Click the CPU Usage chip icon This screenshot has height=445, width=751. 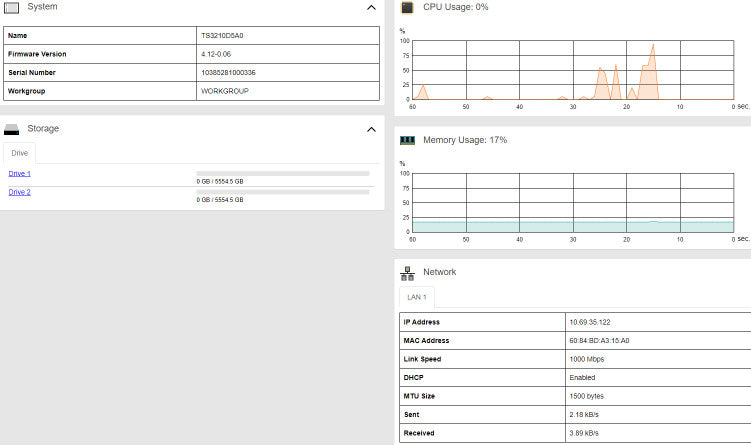click(x=407, y=8)
